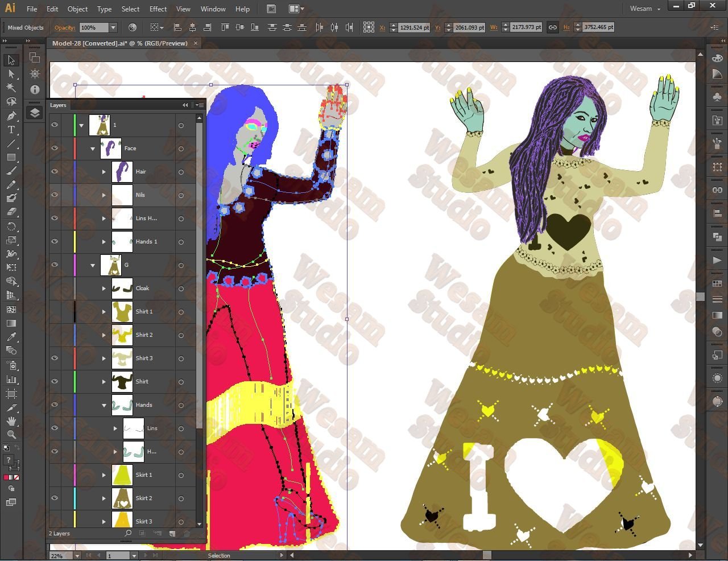Expand the Hair layer
The image size is (728, 561).
pyautogui.click(x=104, y=172)
